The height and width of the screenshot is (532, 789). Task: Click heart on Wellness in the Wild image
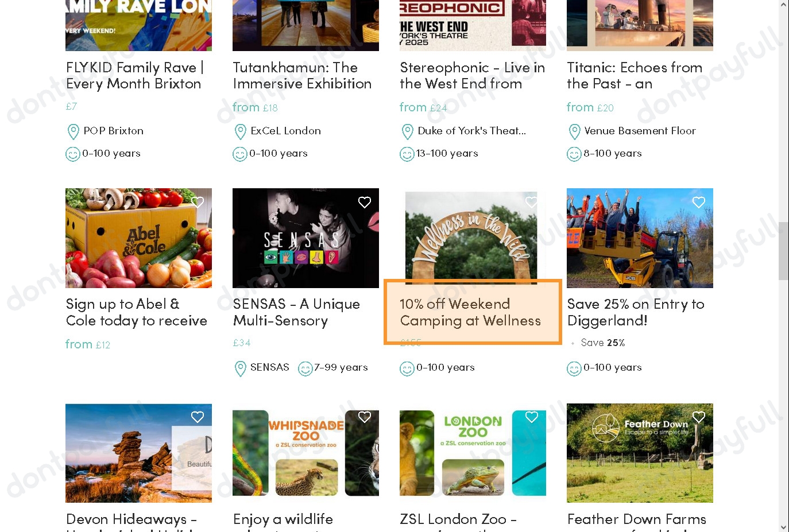coord(532,202)
